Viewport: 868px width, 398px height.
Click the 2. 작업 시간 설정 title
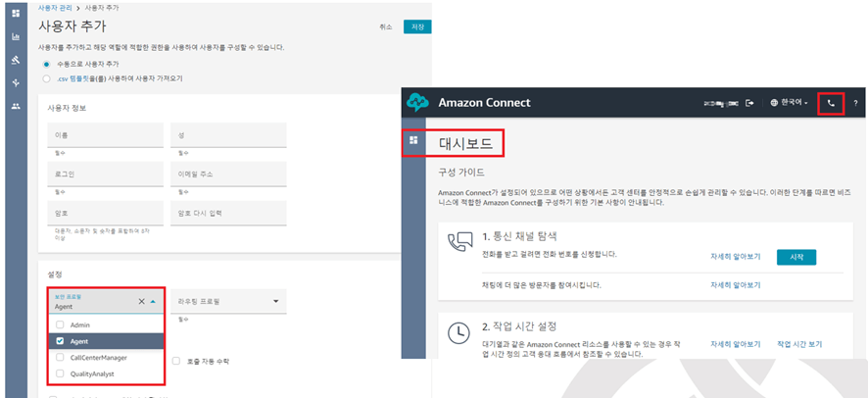pyautogui.click(x=519, y=325)
